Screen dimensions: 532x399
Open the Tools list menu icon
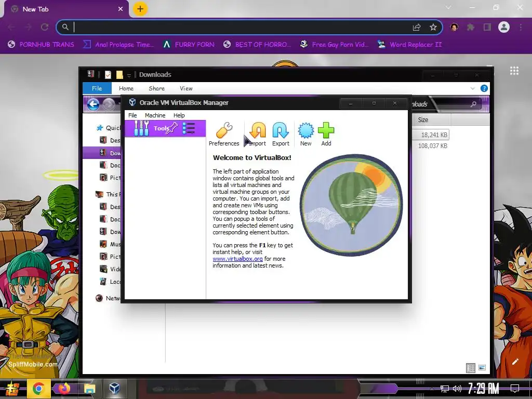(189, 128)
